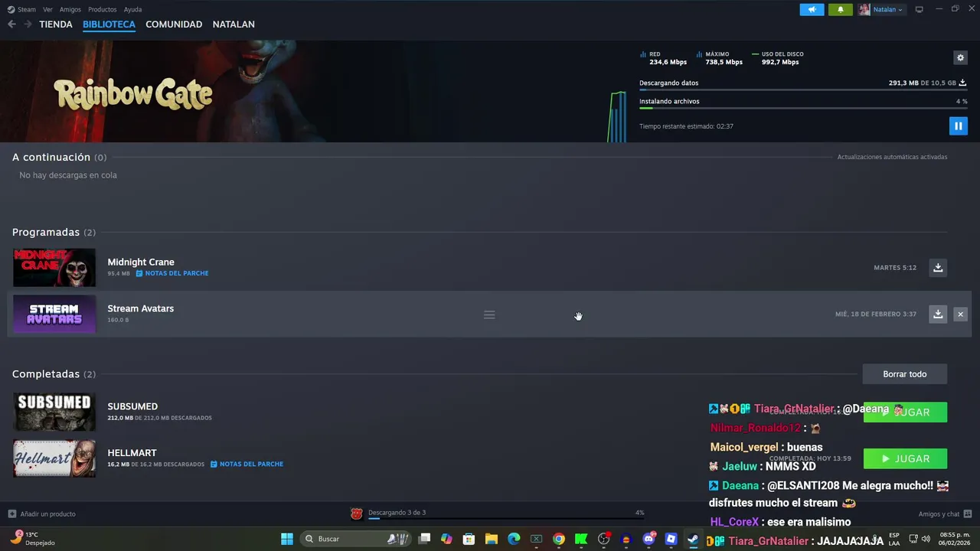Screen dimensions: 980x551
Task: Click the Stream Avatars title
Action: click(140, 308)
